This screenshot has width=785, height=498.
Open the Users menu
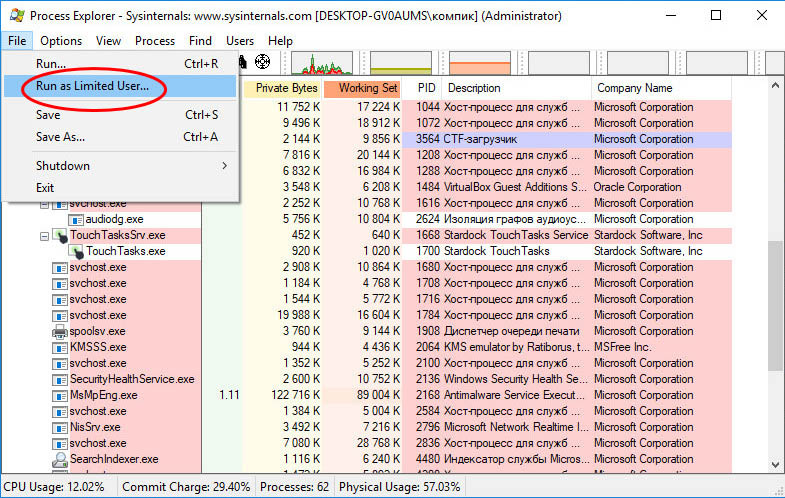click(240, 41)
